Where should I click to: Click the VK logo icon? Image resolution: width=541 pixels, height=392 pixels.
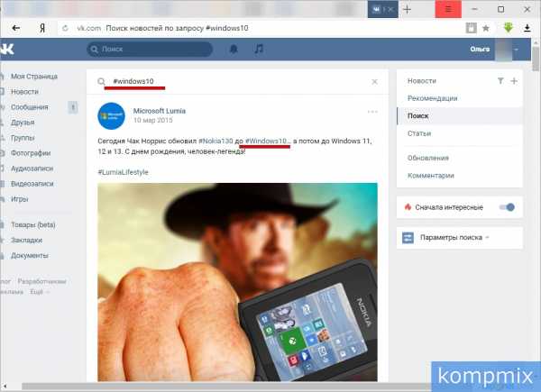tap(7, 50)
